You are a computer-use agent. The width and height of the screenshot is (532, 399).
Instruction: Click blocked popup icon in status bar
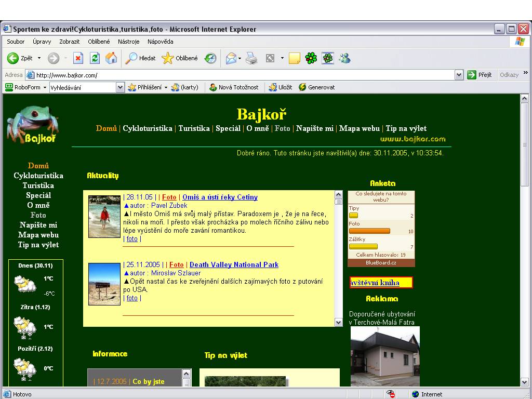tap(391, 394)
